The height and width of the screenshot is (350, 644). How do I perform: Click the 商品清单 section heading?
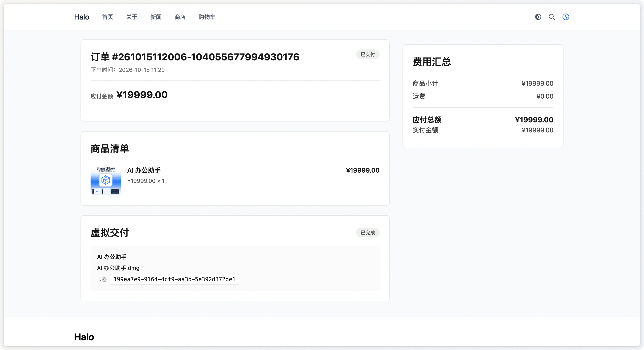(x=110, y=149)
